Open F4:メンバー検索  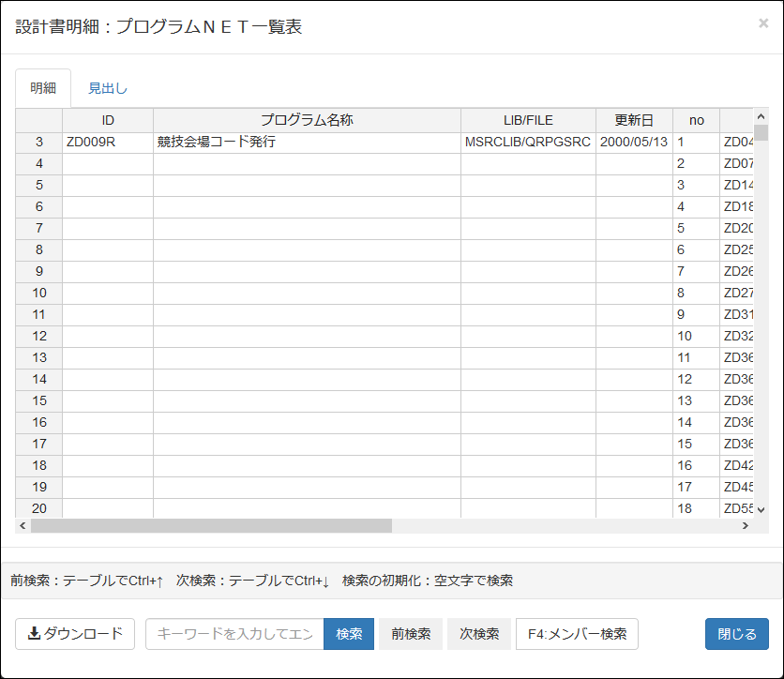[577, 634]
